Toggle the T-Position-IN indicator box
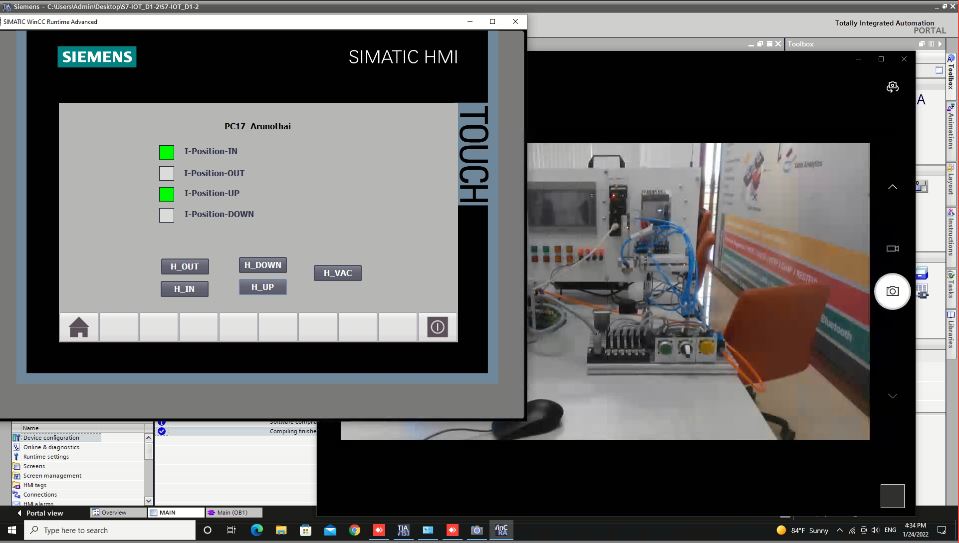Image resolution: width=959 pixels, height=543 pixels. 167,152
